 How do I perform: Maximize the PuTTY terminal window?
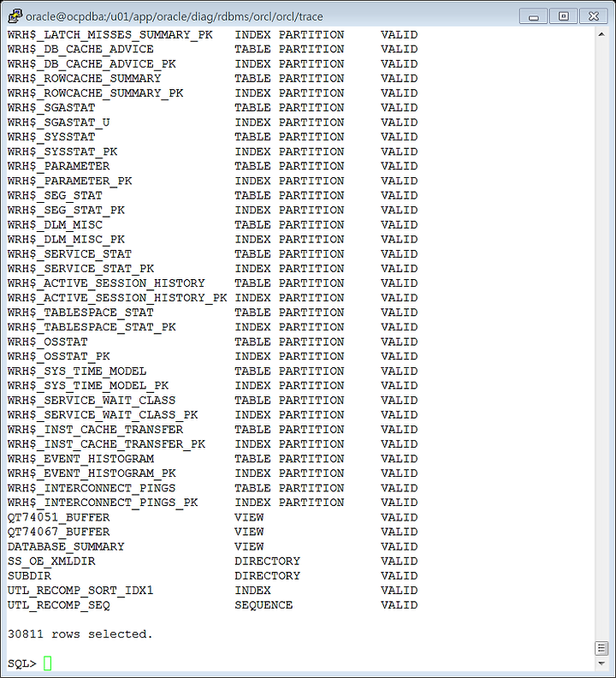click(x=563, y=16)
